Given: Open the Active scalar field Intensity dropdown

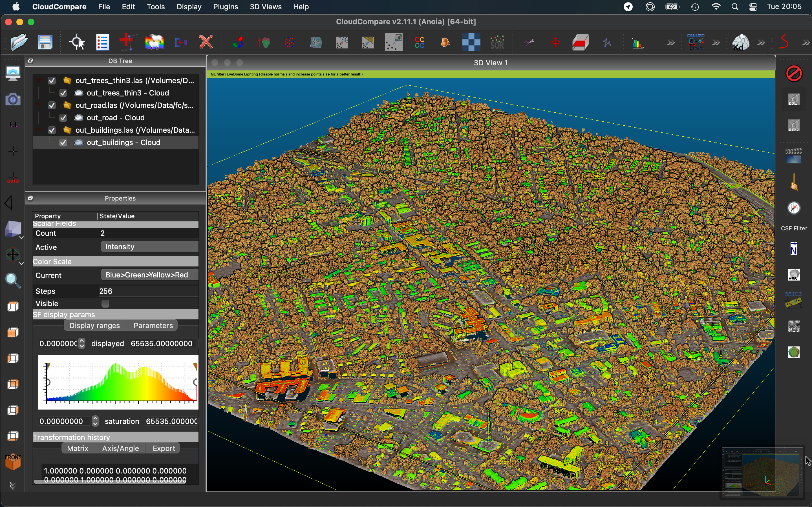Looking at the screenshot, I should point(149,247).
